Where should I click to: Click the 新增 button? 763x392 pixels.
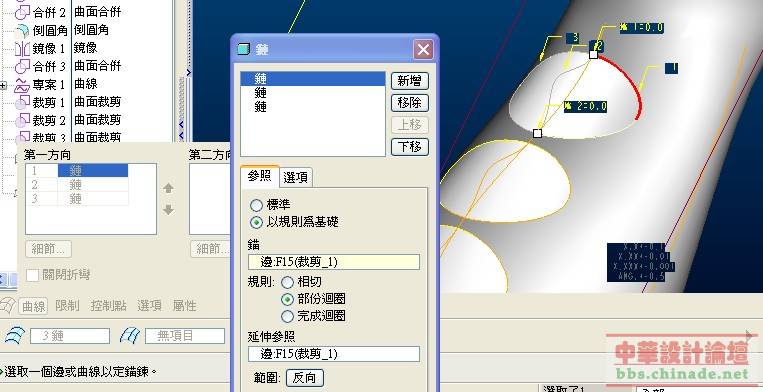coord(410,81)
